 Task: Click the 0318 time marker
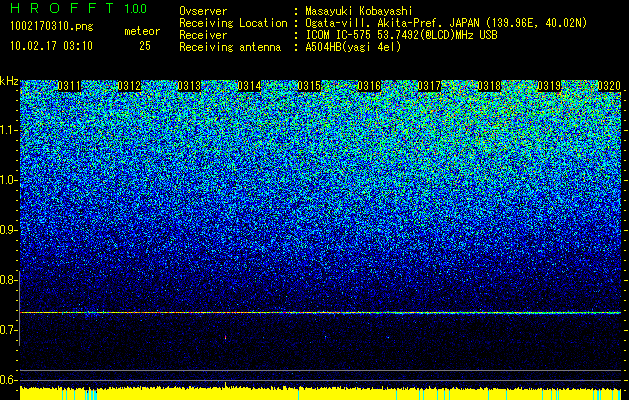(x=489, y=86)
